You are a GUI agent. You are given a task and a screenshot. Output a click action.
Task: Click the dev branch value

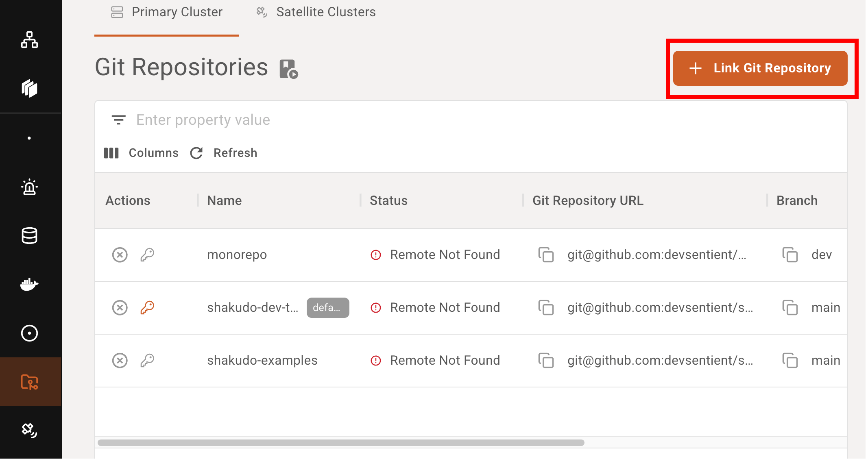[x=822, y=255]
